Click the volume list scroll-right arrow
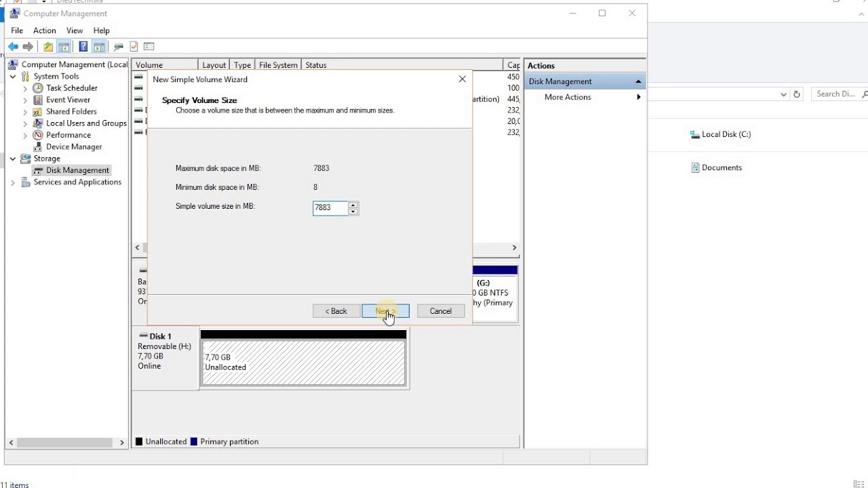Viewport: 868px width, 488px height. [x=514, y=248]
